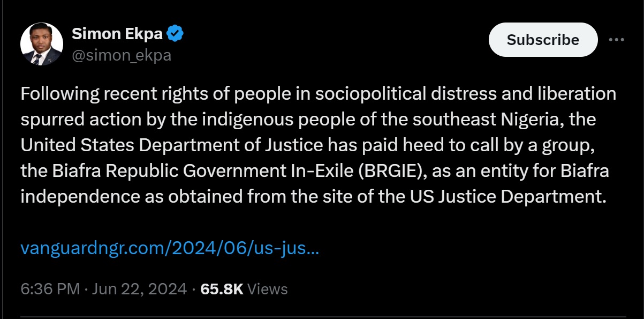This screenshot has height=319, width=644.
Task: Click the blue verified checkmark badge
Action: coord(176,34)
